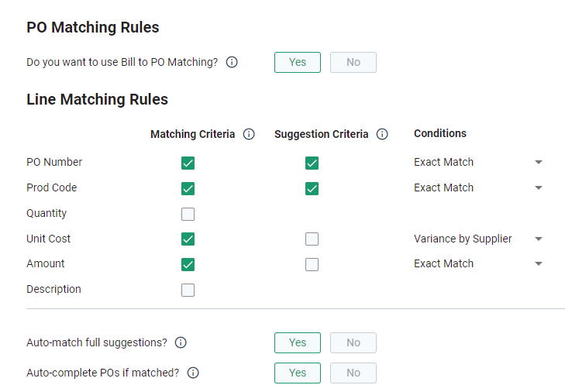Expand PO Number condition dropdown
This screenshot has width=565, height=392.
[478, 162]
